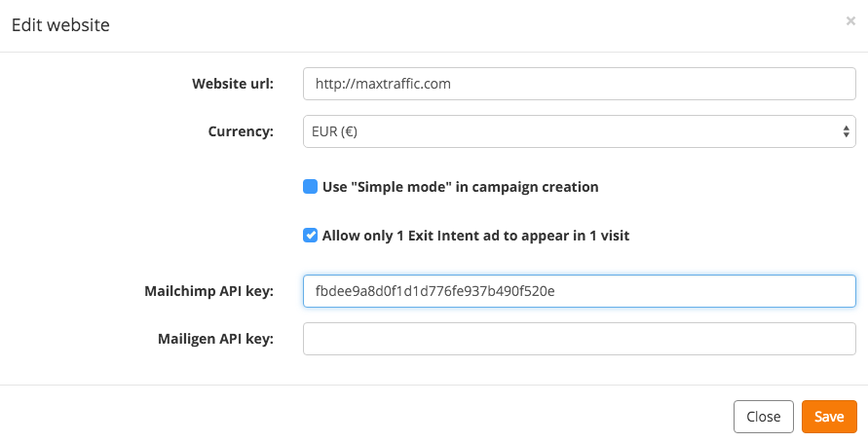The height and width of the screenshot is (442, 868).
Task: Click the "Edit website" dialog title
Action: coord(60,25)
